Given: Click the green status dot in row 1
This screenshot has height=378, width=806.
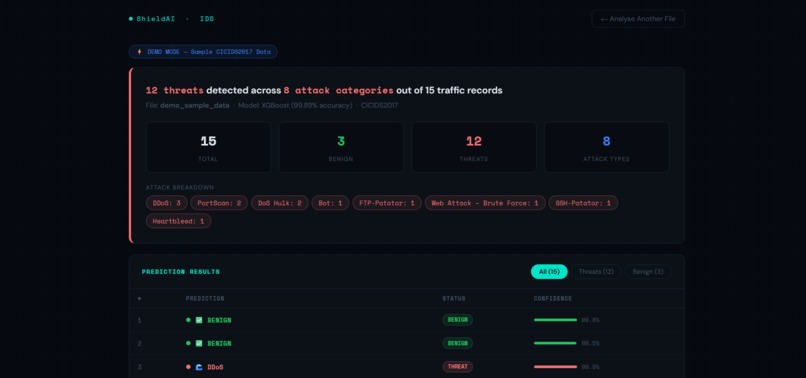Looking at the screenshot, I should pyautogui.click(x=188, y=320).
